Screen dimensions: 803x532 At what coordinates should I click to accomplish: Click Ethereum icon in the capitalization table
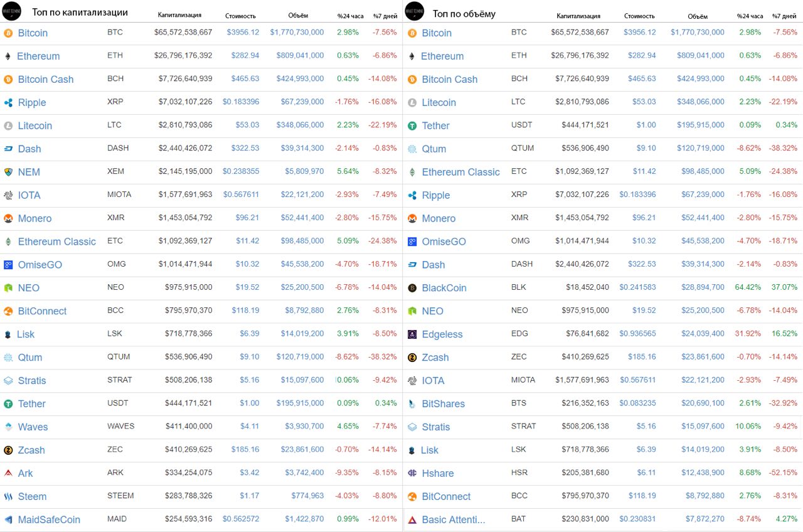[x=8, y=56]
